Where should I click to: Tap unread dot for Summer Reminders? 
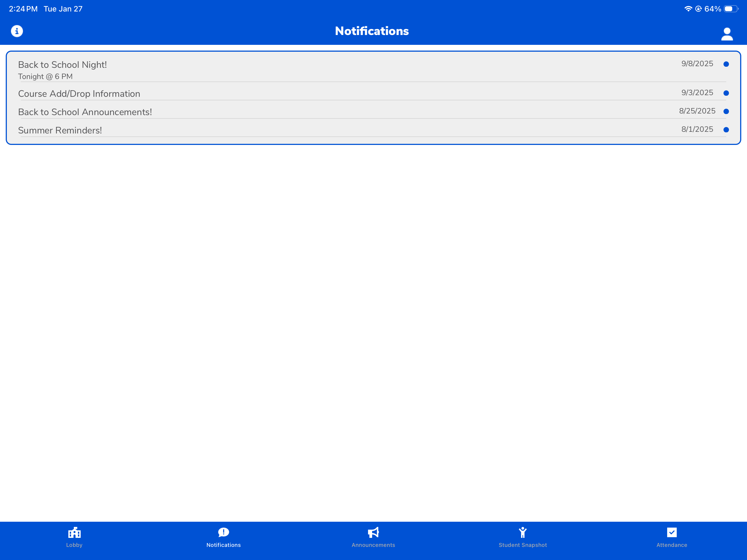pos(726,130)
